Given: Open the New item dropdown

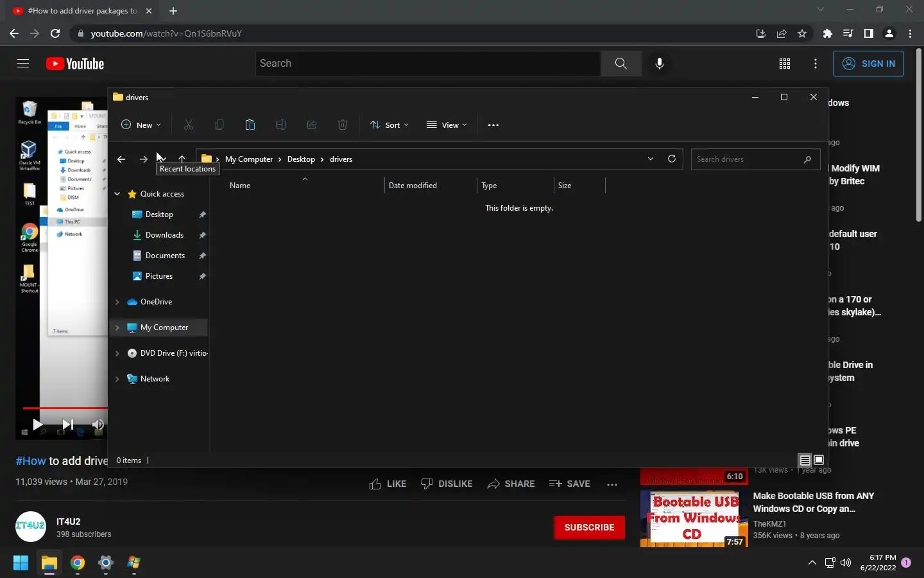Looking at the screenshot, I should 141,125.
